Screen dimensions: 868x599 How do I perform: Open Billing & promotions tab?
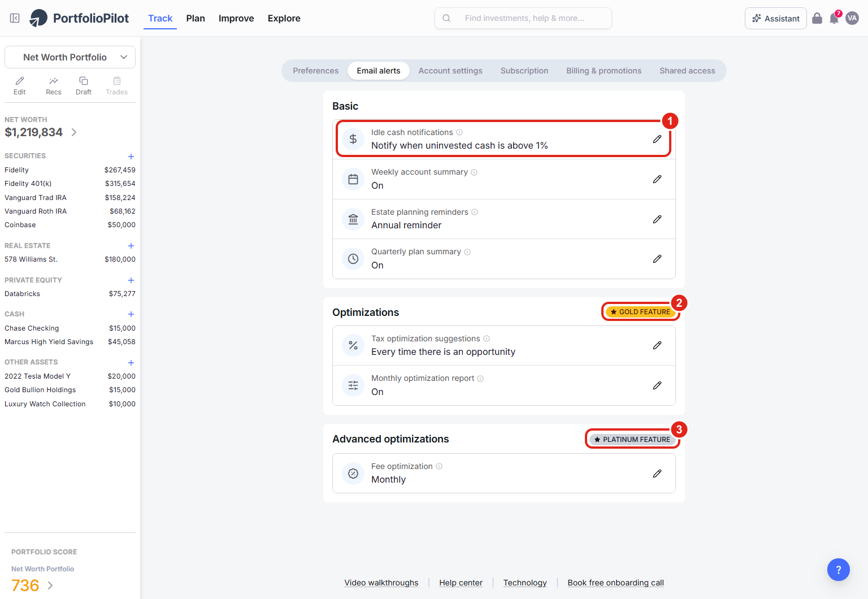click(x=604, y=71)
